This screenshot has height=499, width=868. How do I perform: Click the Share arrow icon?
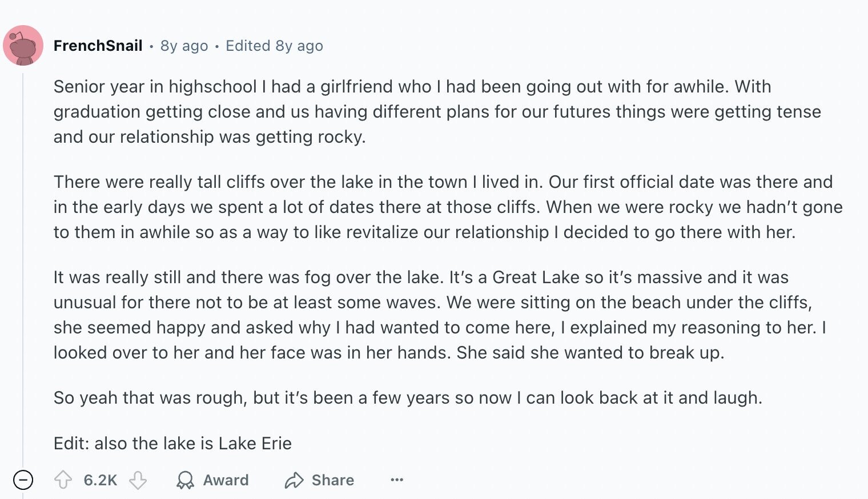tap(294, 480)
